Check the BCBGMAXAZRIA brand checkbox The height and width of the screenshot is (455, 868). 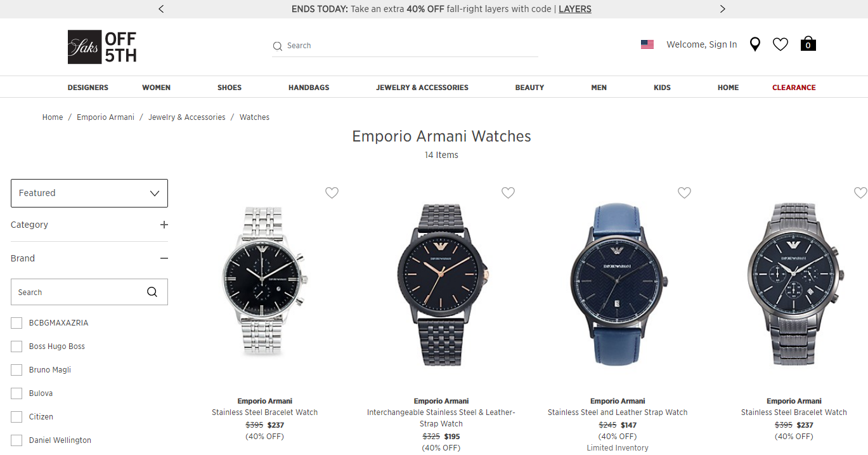[x=16, y=323]
